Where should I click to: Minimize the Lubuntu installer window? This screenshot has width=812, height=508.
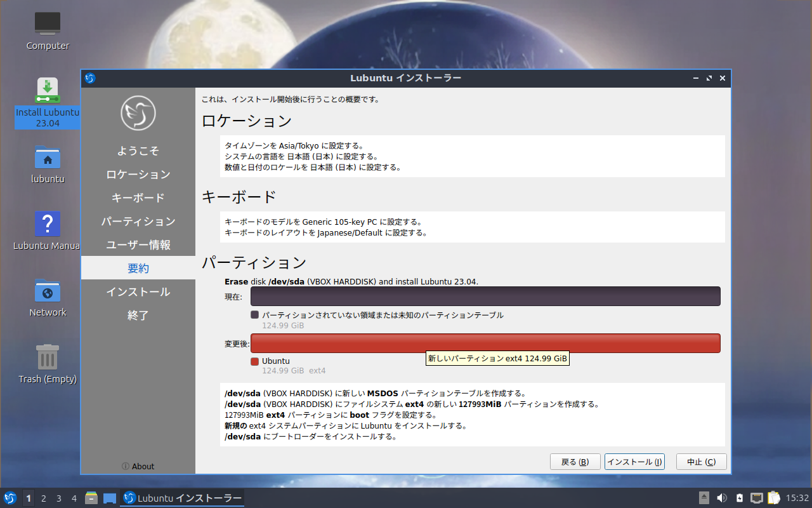pyautogui.click(x=697, y=78)
